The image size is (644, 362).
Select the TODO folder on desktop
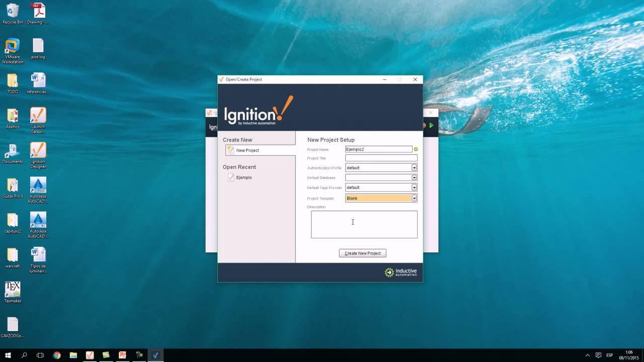[13, 83]
